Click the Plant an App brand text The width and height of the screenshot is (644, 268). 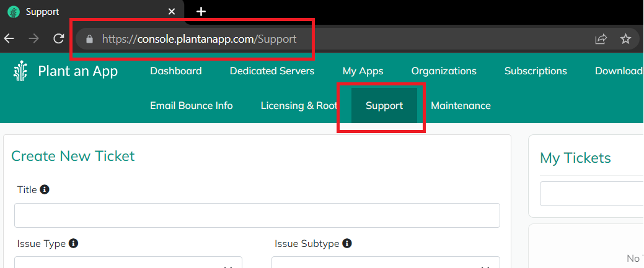(78, 71)
